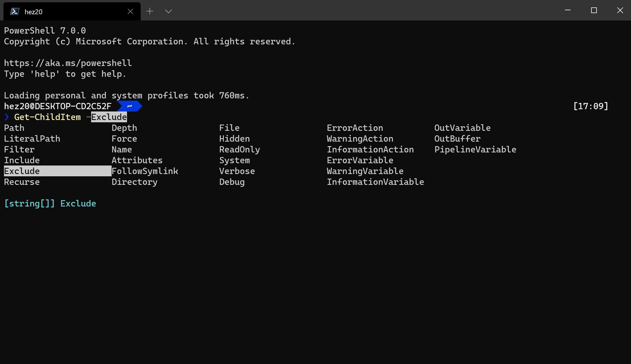Click the yellow prompt chevron before Get-ChildItem
This screenshot has width=631, height=364.
click(x=7, y=117)
